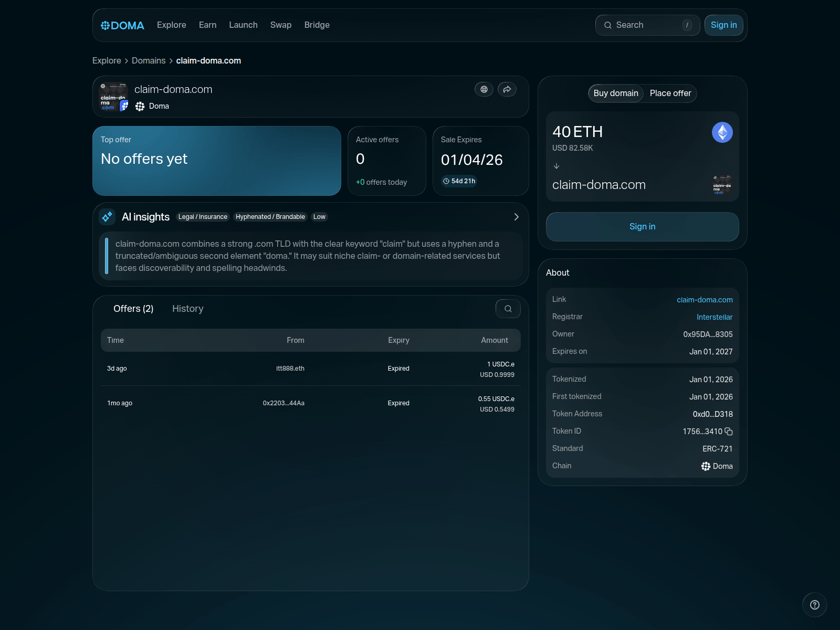Go to Explore in breadcrumb

point(107,60)
